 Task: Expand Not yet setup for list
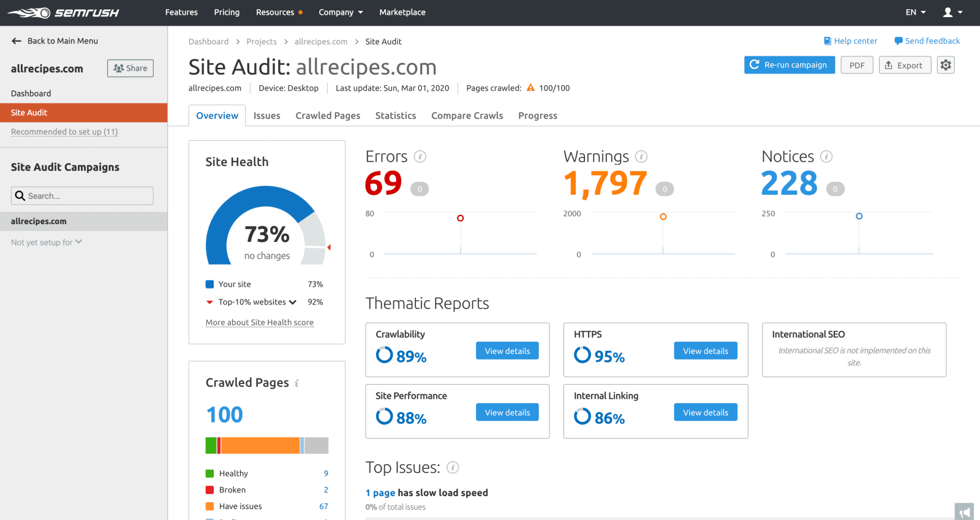coord(47,243)
